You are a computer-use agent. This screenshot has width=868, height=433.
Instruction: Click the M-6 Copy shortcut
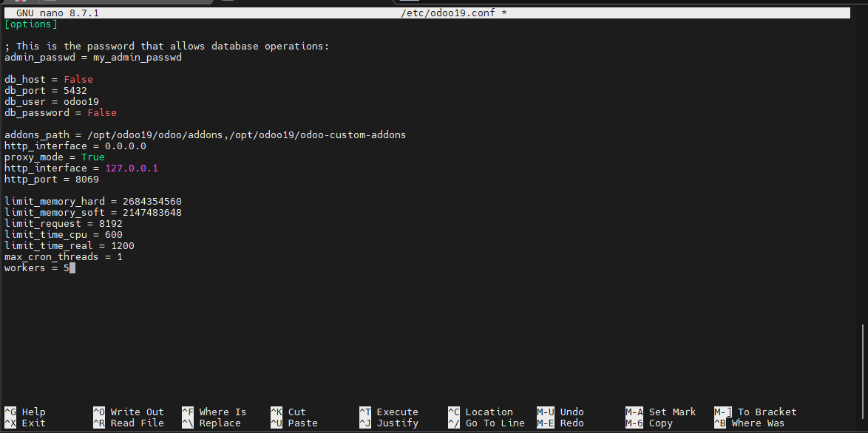coord(649,423)
